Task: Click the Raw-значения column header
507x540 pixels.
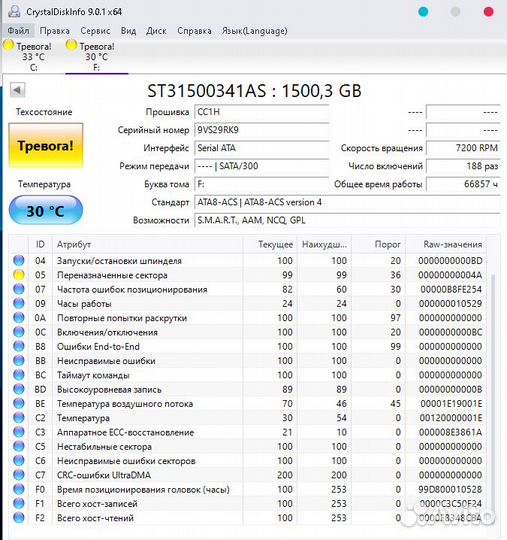Action: coord(446,245)
